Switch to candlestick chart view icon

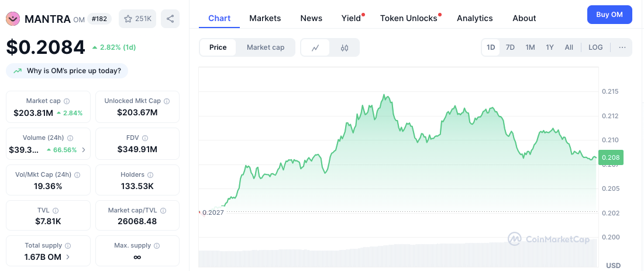click(345, 47)
